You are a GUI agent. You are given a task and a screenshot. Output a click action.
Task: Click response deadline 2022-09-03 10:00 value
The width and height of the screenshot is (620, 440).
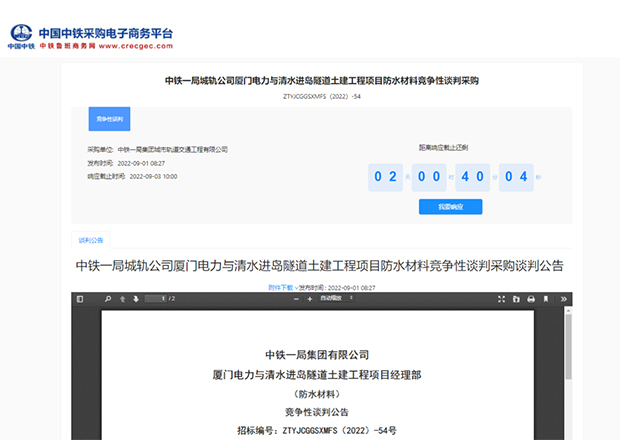pyautogui.click(x=153, y=177)
